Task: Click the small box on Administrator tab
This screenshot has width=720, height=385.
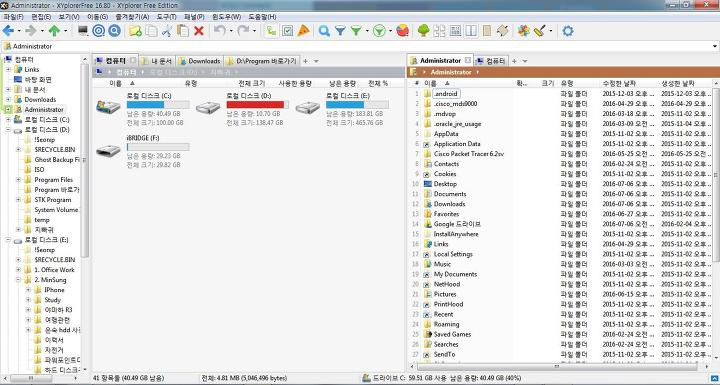Action: [x=467, y=60]
